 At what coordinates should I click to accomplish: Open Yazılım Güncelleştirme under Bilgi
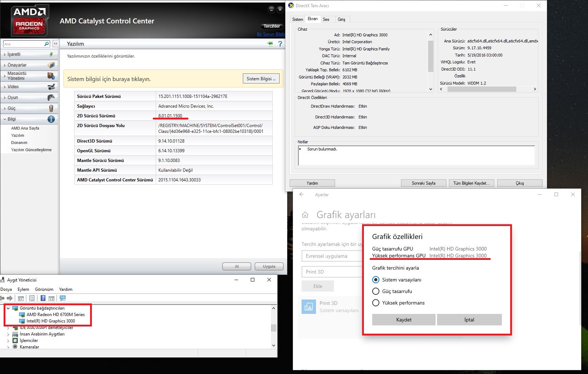[x=31, y=150]
